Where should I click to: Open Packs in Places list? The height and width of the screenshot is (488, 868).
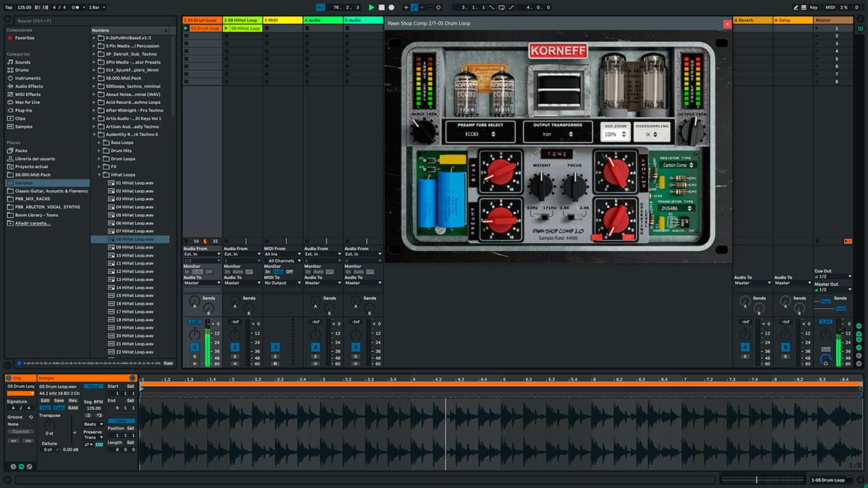18,150
